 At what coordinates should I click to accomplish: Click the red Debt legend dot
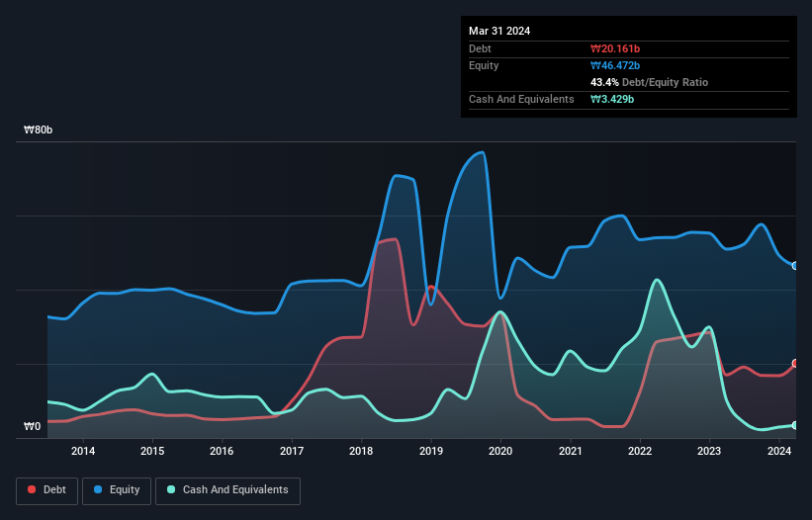[32, 489]
